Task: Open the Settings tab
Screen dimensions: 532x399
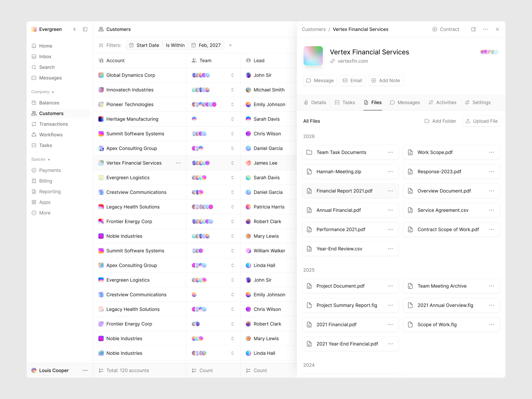Action: click(477, 103)
